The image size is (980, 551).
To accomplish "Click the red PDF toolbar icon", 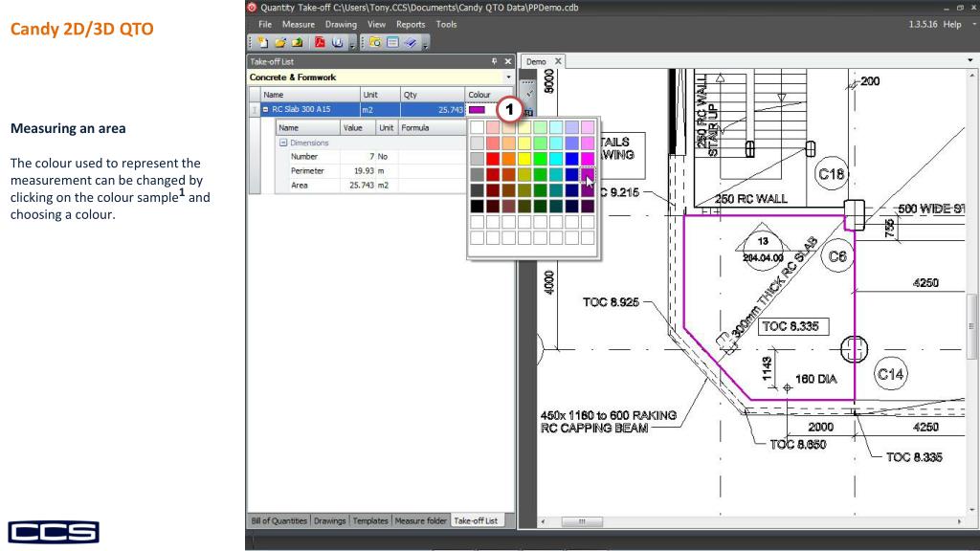I will 320,42.
